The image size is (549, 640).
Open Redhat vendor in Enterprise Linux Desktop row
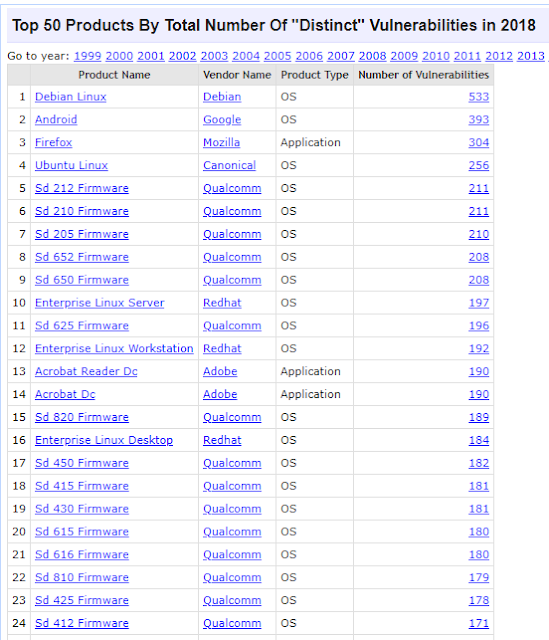point(222,440)
